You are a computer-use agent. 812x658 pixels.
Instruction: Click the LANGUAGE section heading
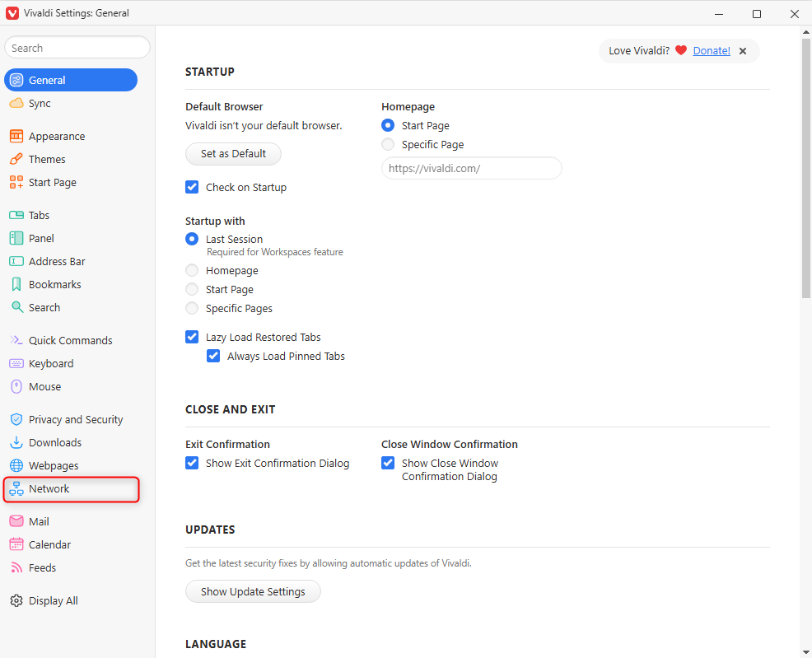coord(216,644)
